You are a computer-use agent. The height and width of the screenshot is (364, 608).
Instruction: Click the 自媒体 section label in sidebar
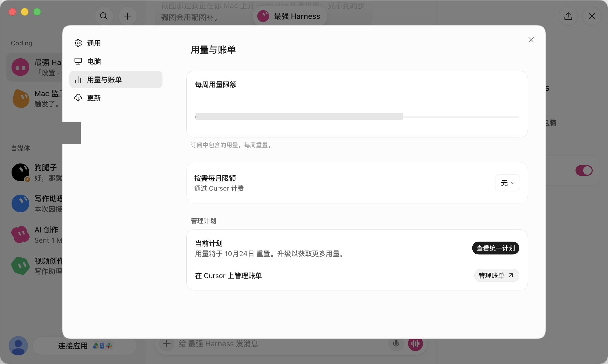(x=20, y=148)
